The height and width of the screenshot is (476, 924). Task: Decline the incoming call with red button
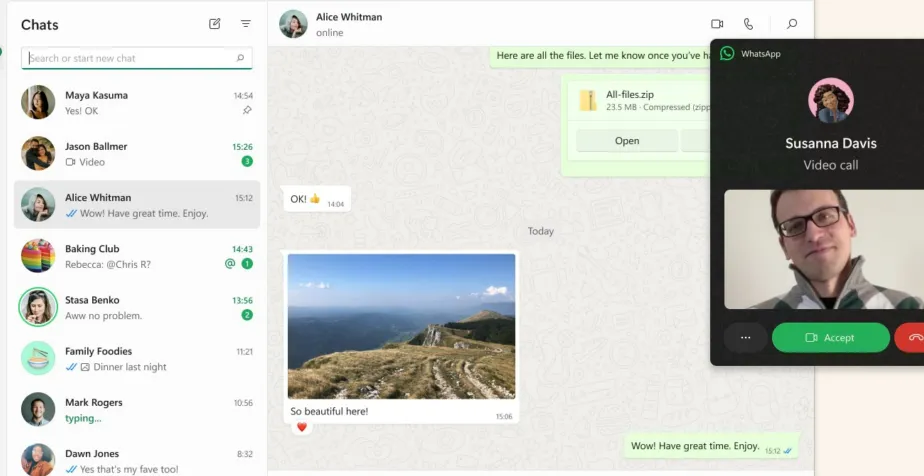tap(913, 338)
